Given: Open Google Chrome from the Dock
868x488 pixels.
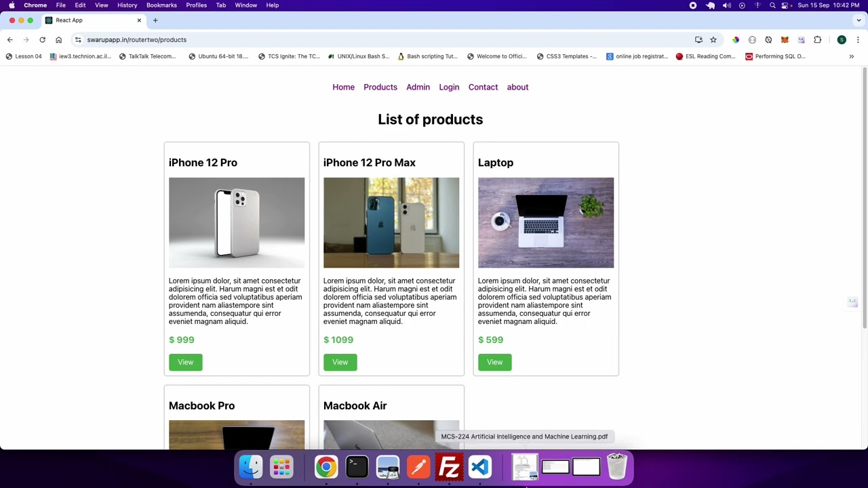Looking at the screenshot, I should tap(326, 467).
